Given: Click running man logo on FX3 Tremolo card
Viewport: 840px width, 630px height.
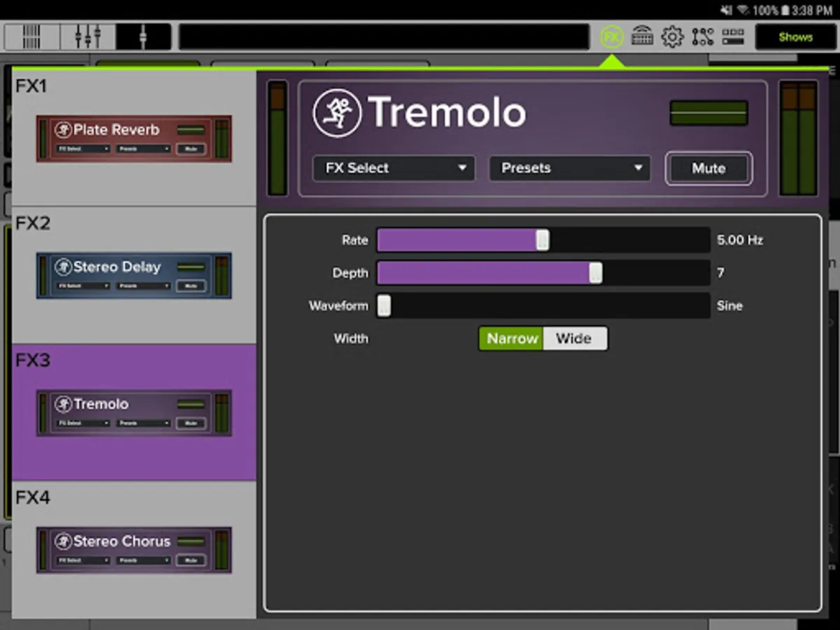Looking at the screenshot, I should tap(64, 405).
